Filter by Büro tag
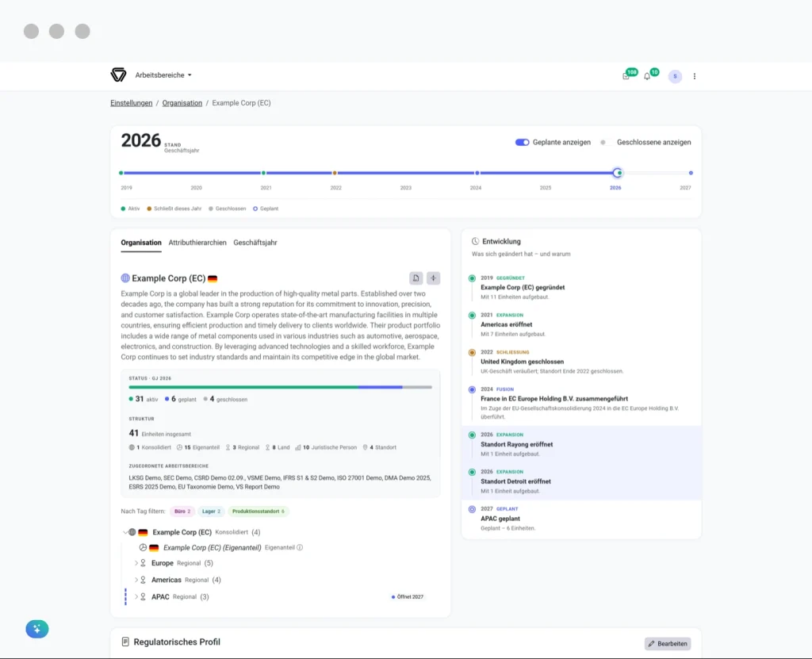The width and height of the screenshot is (812, 659). click(182, 511)
